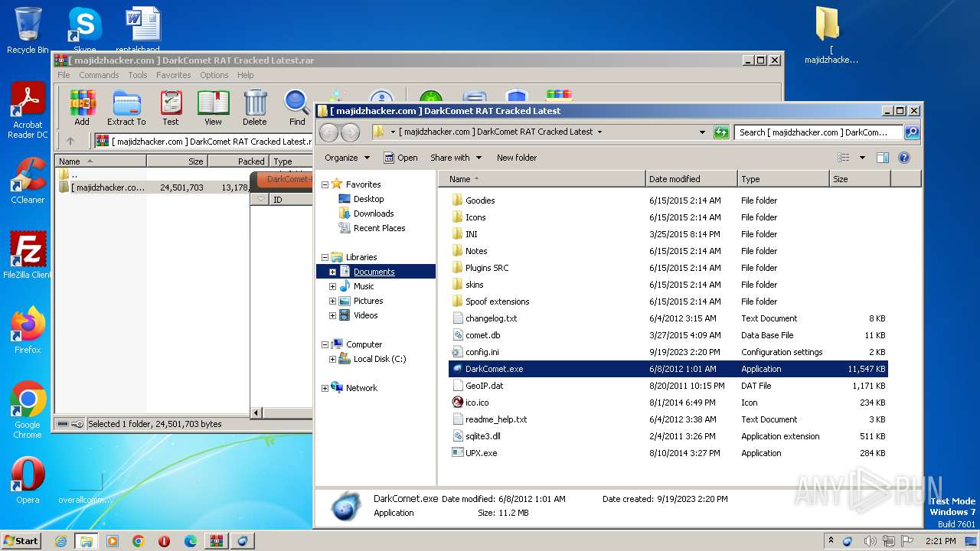Screen dimensions: 980x551
Task: Click WinRAR Delete icon
Action: click(255, 107)
